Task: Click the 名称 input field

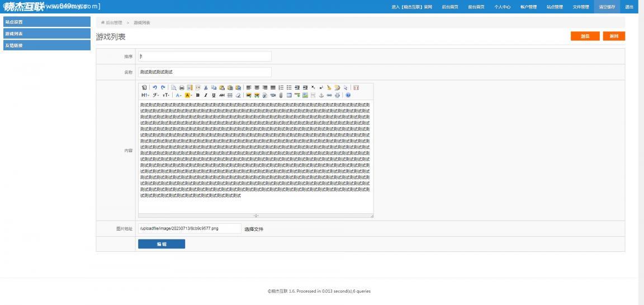Action: click(x=205, y=72)
